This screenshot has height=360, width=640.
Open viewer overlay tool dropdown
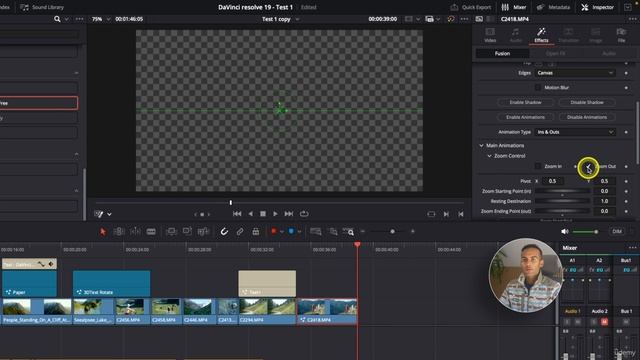[109, 214]
